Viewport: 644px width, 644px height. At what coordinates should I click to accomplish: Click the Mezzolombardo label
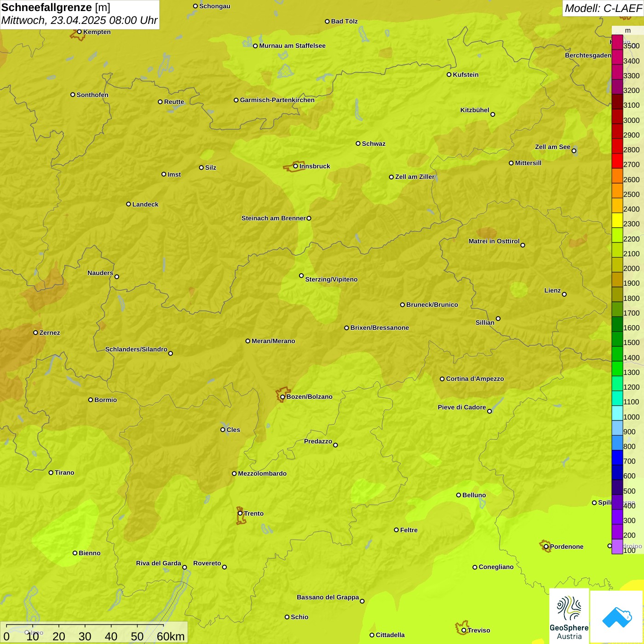[x=262, y=473]
